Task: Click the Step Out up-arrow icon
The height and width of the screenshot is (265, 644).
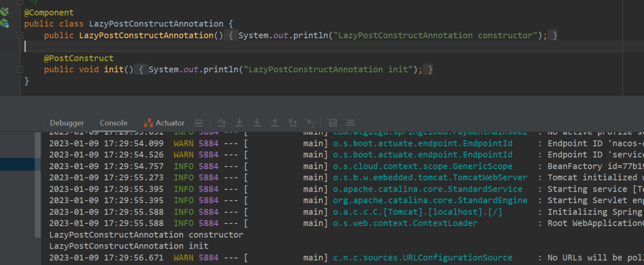Action: tap(275, 123)
